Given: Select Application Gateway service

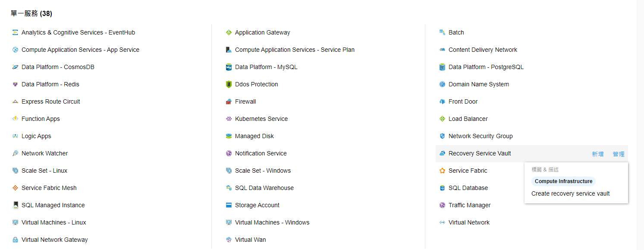Looking at the screenshot, I should [x=262, y=32].
